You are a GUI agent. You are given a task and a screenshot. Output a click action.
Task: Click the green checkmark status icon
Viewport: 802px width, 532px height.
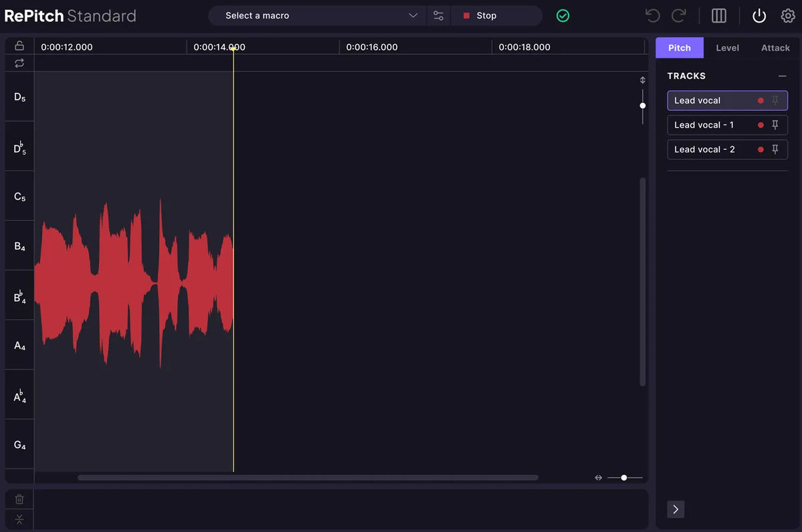[563, 16]
